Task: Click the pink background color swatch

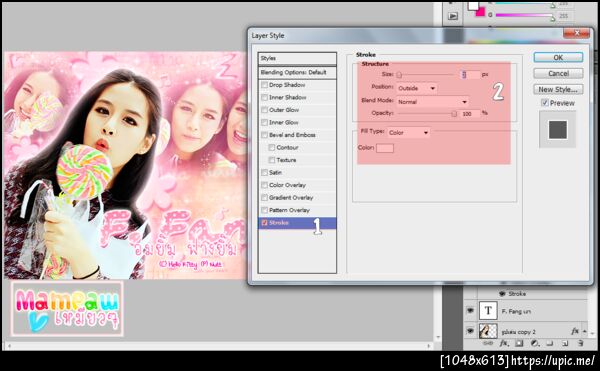Action: [x=480, y=12]
